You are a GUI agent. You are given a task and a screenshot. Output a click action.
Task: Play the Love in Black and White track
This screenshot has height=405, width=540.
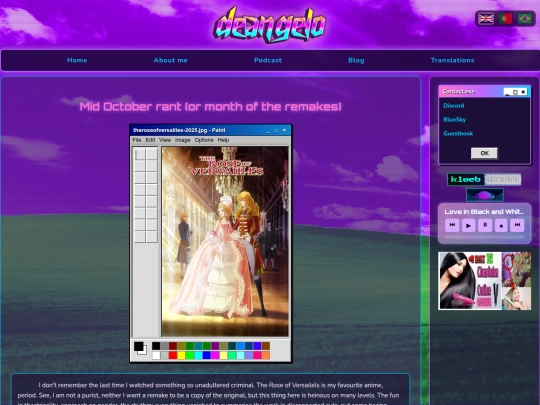coord(468,225)
